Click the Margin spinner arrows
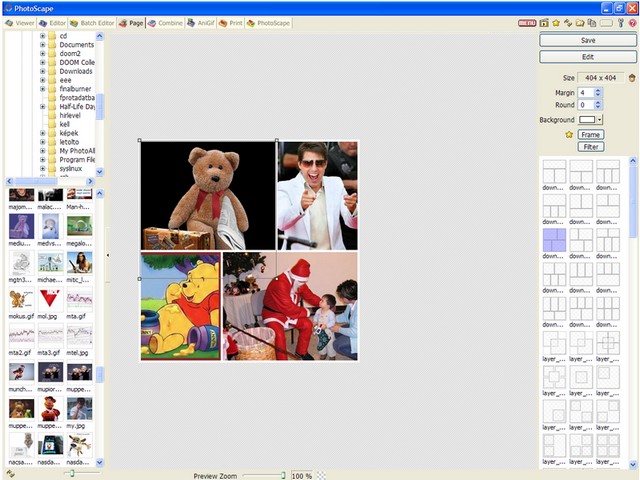 point(598,93)
